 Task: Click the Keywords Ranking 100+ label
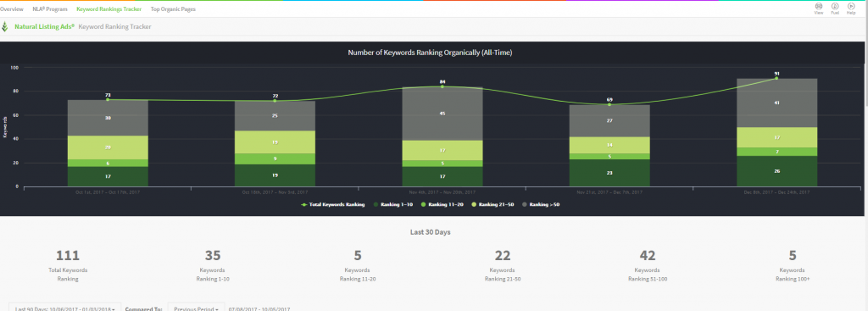pos(793,275)
